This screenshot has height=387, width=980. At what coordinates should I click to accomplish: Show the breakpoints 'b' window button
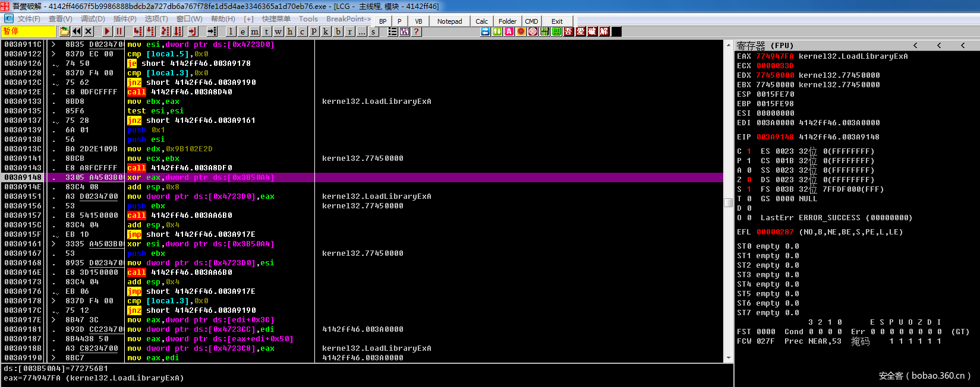click(338, 31)
